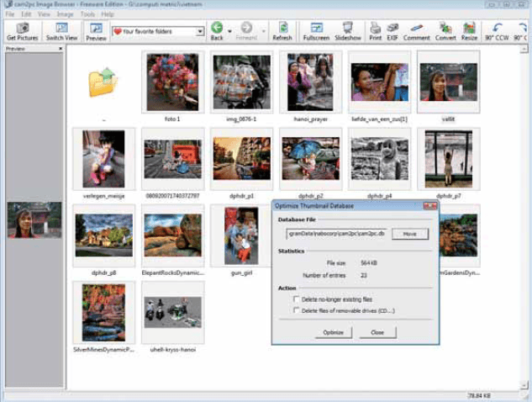The image size is (532, 402).
Task: Click the scrollbar down arrow
Action: click(524, 384)
